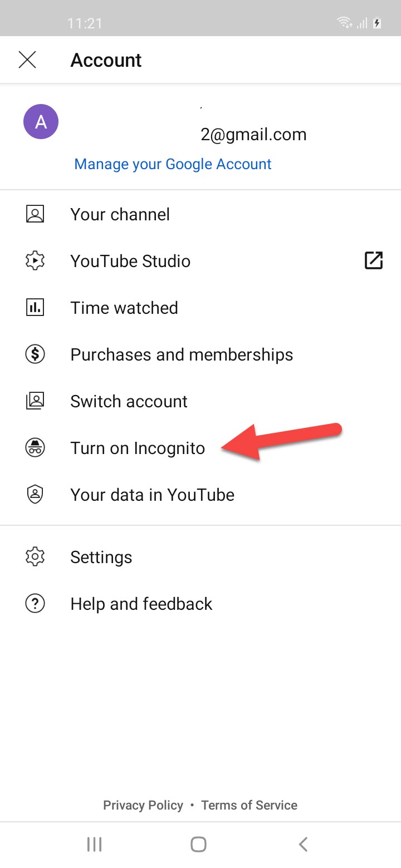Open the Terms of Service link
Viewport: 401px width, 868px height.
[249, 805]
